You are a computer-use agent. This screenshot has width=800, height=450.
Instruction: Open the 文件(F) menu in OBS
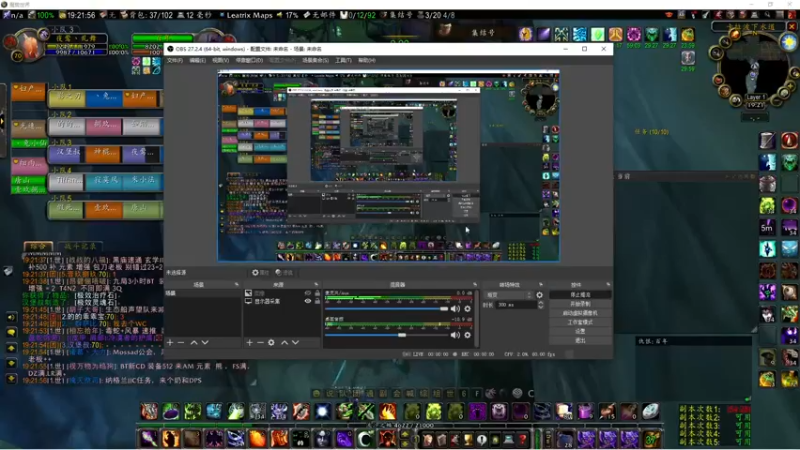pos(174,60)
